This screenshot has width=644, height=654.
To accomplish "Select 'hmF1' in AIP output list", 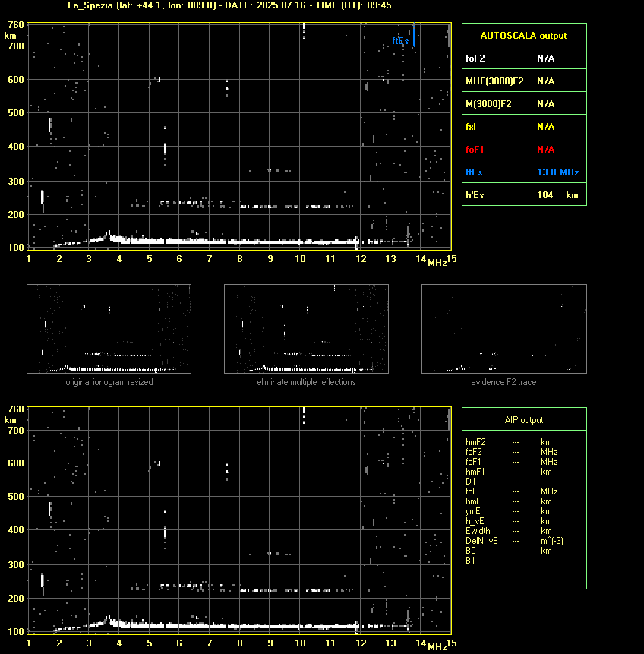I will coord(475,472).
